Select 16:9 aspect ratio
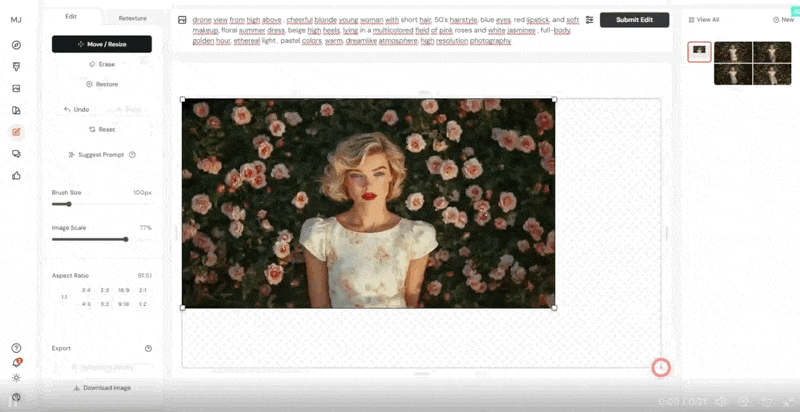800x412 pixels. point(123,290)
